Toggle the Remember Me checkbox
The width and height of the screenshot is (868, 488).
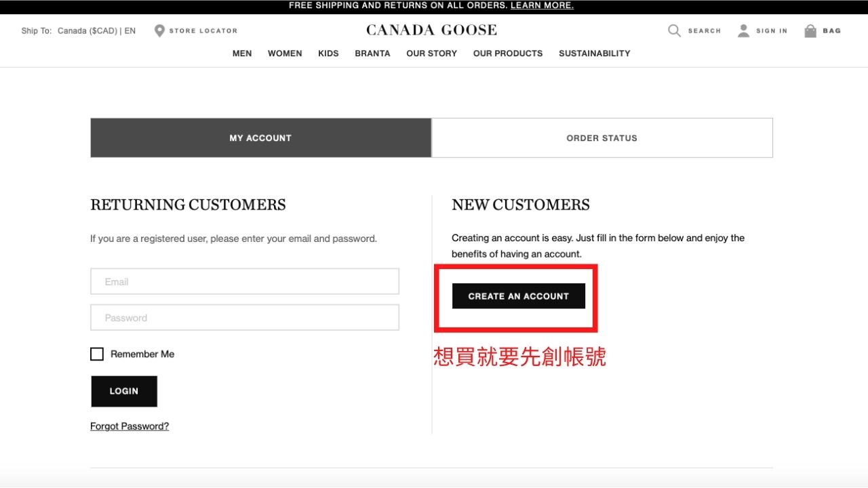[97, 354]
